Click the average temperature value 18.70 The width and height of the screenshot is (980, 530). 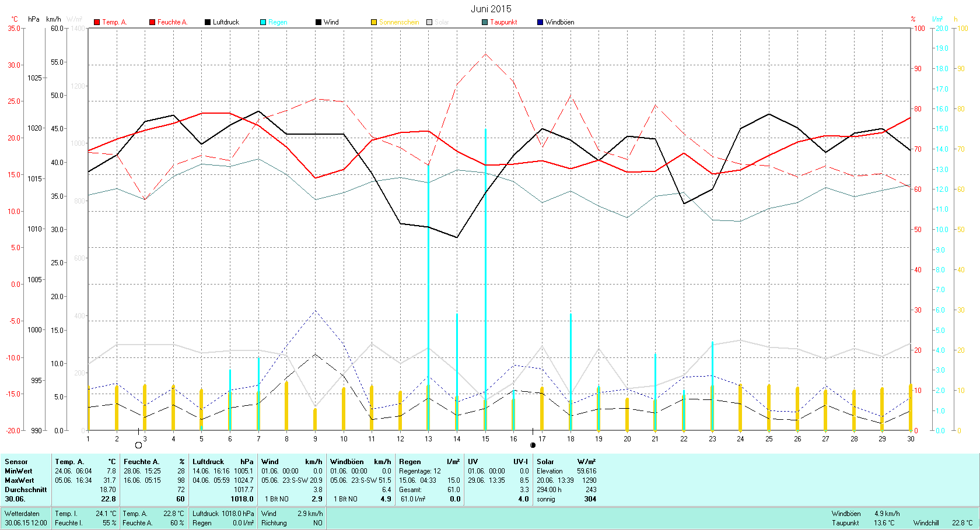(108, 490)
